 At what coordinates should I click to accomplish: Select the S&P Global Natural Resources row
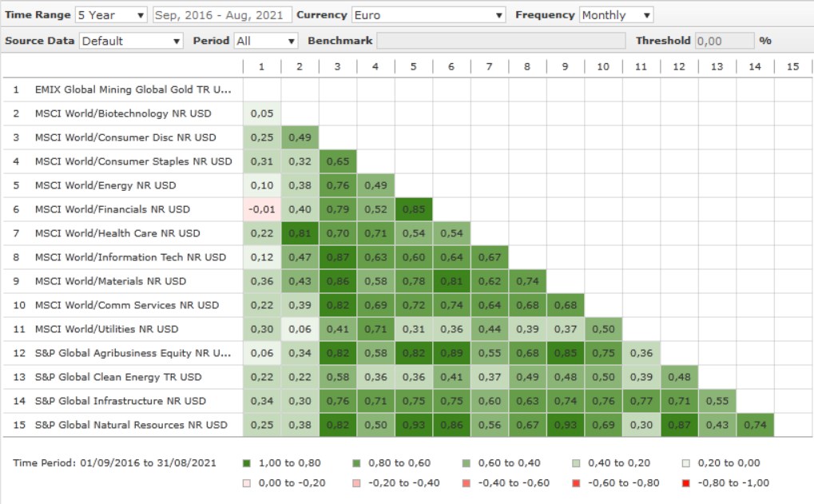[132, 425]
